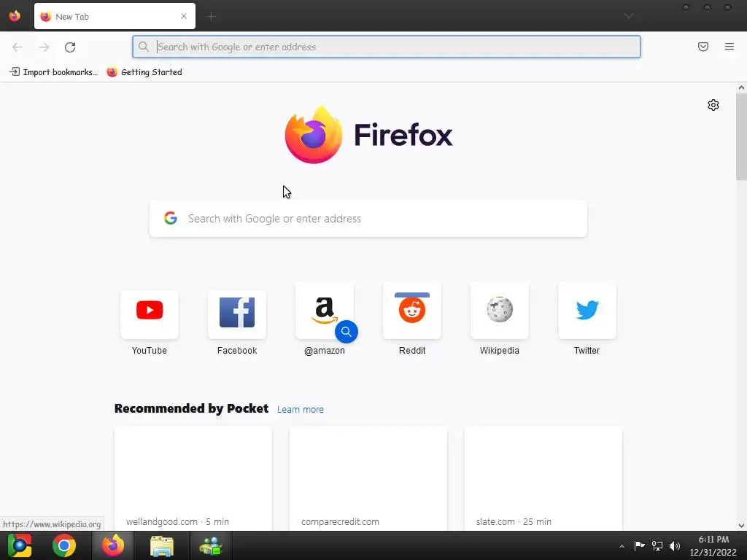This screenshot has width=747, height=560.
Task: Show hidden tray icons arrow
Action: click(x=622, y=546)
